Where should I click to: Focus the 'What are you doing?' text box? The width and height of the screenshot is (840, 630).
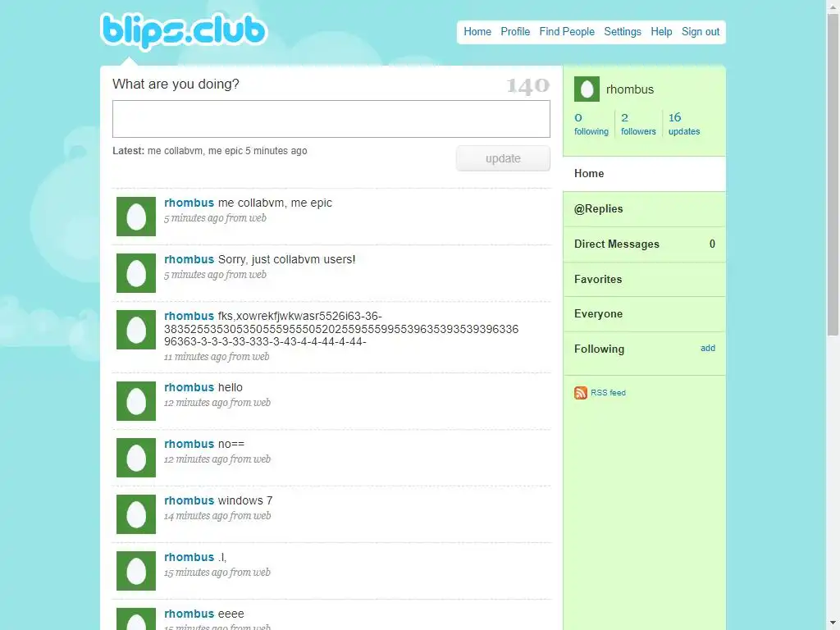click(331, 119)
